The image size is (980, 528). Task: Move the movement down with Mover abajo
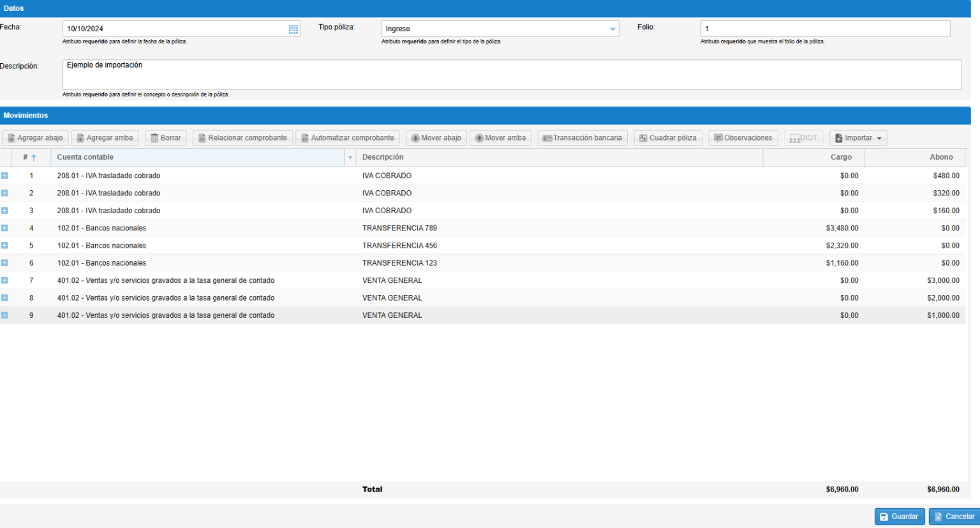[x=436, y=138]
